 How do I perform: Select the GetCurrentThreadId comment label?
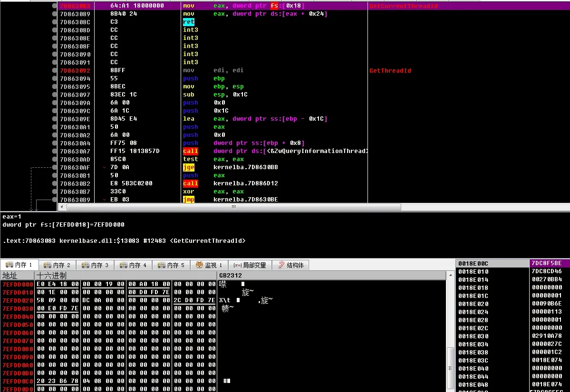tap(404, 6)
